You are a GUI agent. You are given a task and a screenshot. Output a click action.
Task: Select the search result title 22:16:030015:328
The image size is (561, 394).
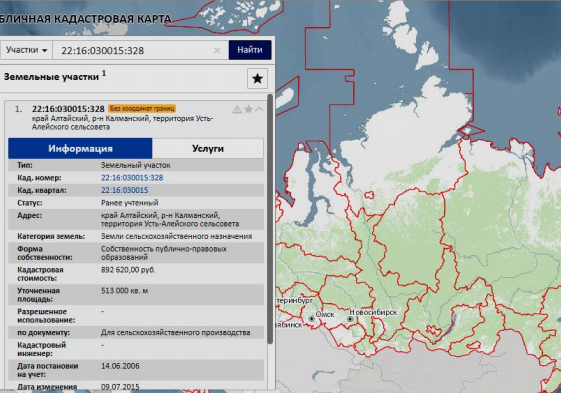pos(68,109)
